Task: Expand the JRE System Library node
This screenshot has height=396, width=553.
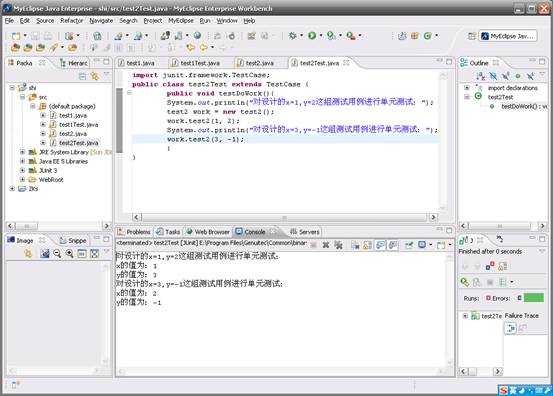Action: (23, 152)
